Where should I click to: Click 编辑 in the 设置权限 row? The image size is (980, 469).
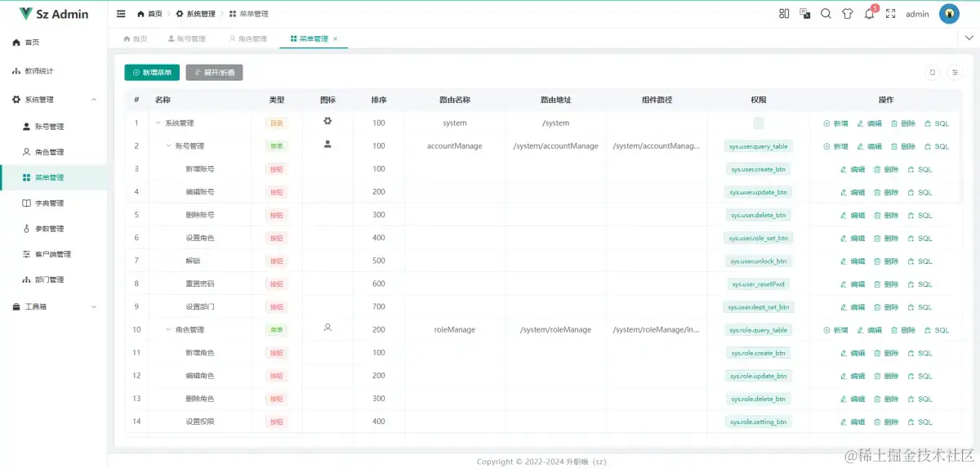point(852,422)
